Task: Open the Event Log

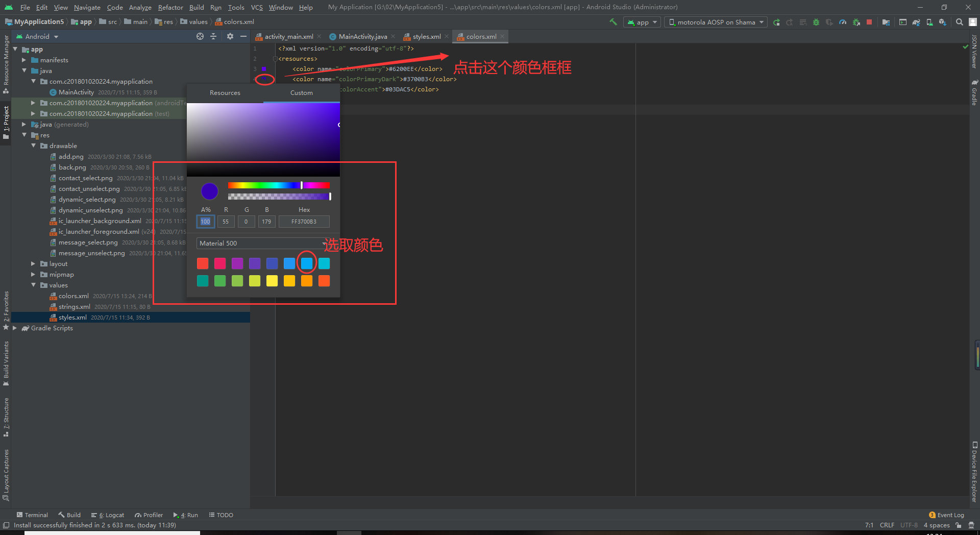Action: (949, 515)
